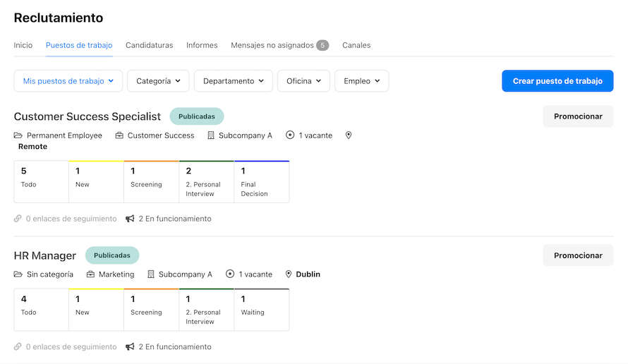Click vacancy target icon in Customer Success row
The height and width of the screenshot is (364, 628).
tap(290, 135)
